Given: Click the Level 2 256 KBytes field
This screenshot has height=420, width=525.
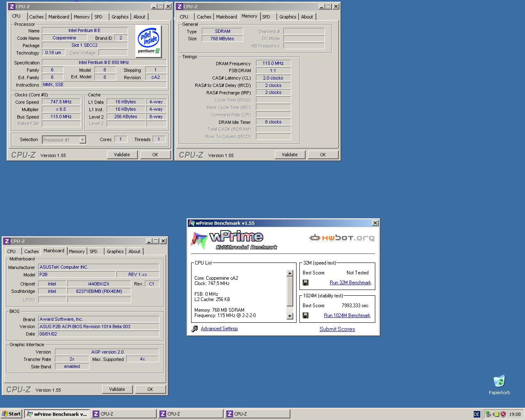Looking at the screenshot, I should (x=126, y=117).
